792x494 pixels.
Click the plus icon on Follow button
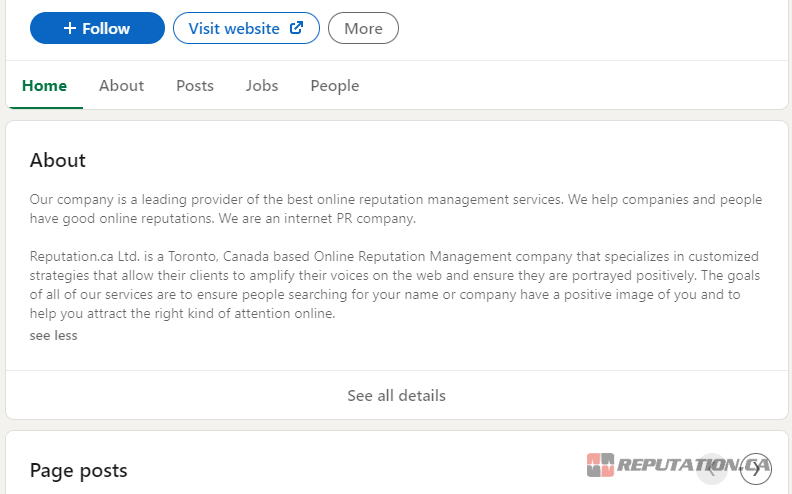(x=69, y=29)
